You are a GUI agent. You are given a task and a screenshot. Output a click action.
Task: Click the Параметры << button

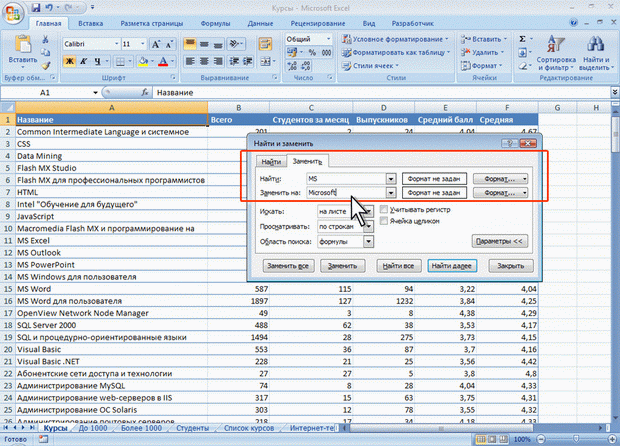tap(499, 241)
